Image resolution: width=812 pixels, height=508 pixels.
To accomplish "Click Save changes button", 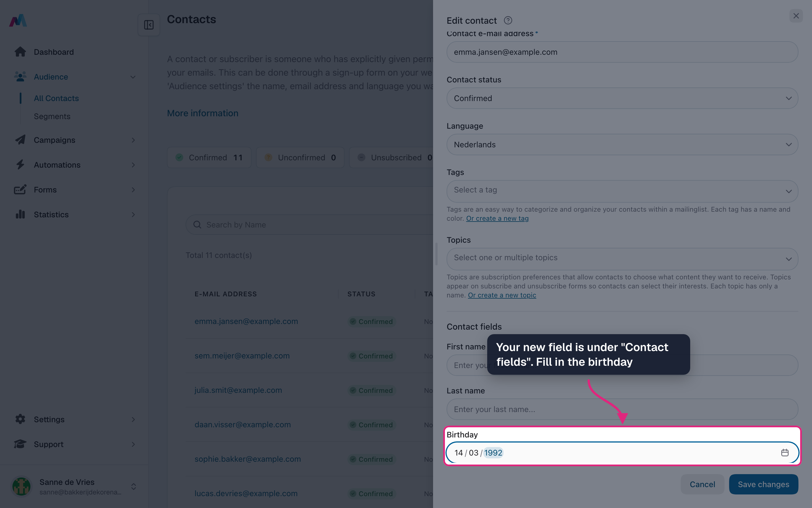I will [763, 484].
